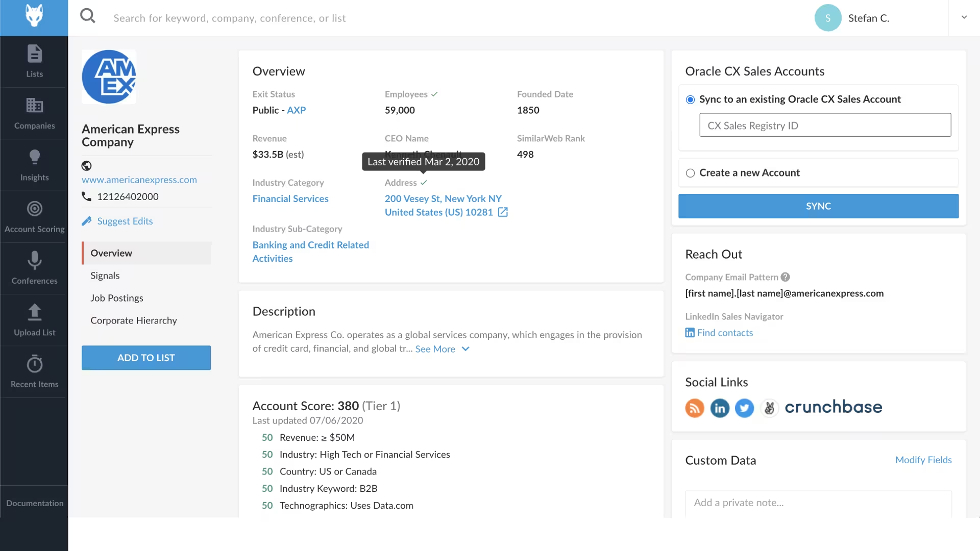This screenshot has height=551, width=980.
Task: Expand description via See More chevron
Action: tap(465, 349)
